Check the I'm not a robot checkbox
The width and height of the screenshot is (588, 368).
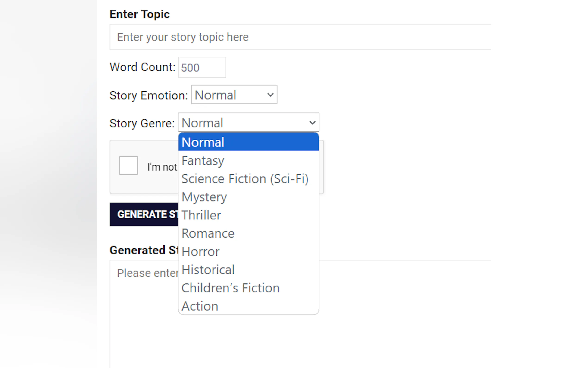[128, 165]
